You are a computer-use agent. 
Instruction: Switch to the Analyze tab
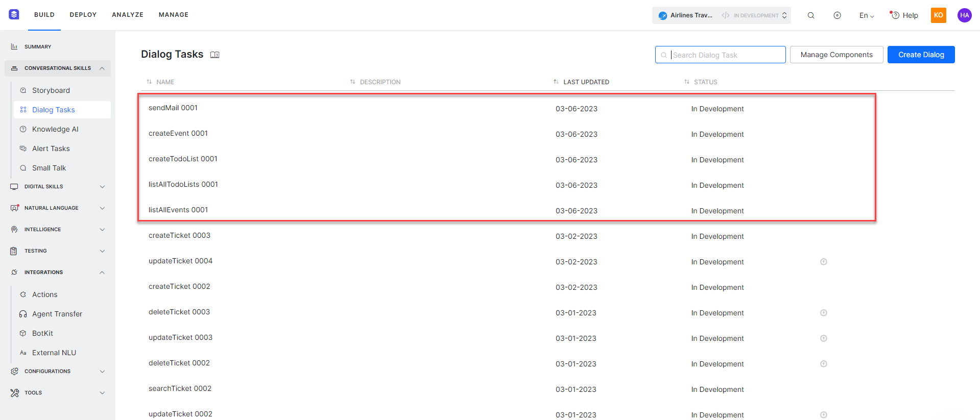pos(128,15)
